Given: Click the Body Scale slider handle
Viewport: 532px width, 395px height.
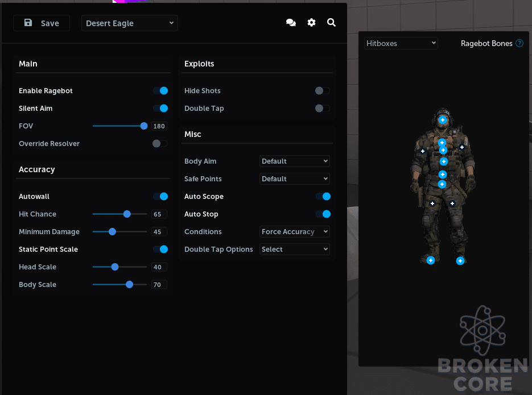Looking at the screenshot, I should point(129,285).
